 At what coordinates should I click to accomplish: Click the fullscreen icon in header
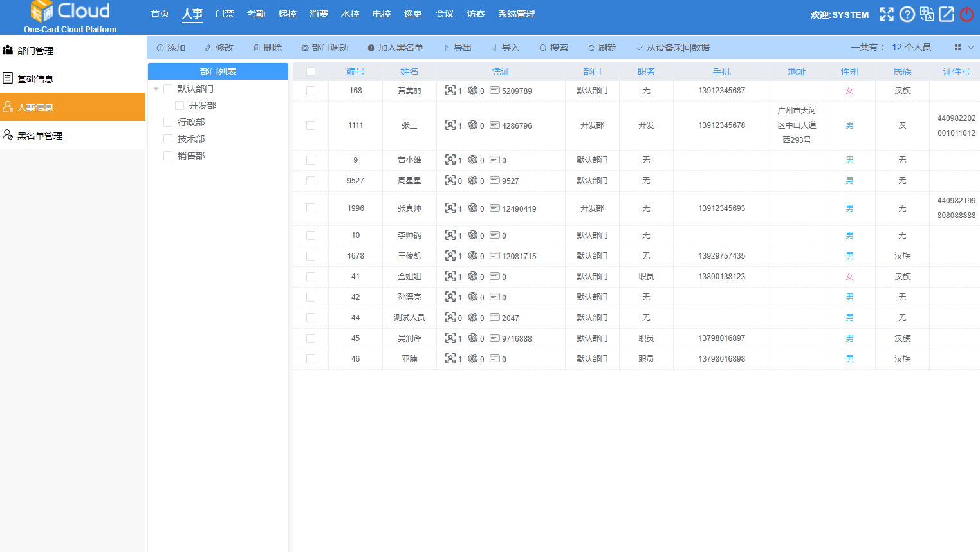pos(887,14)
